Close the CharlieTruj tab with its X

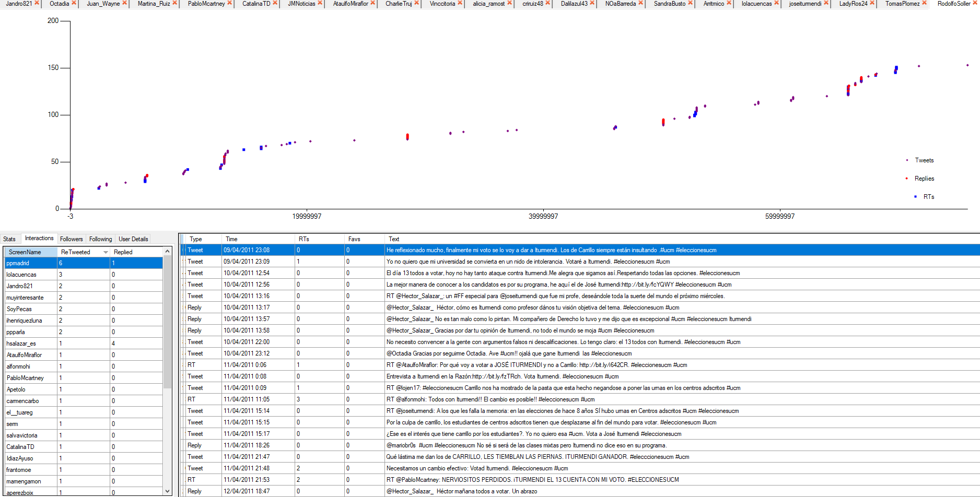(x=416, y=3)
